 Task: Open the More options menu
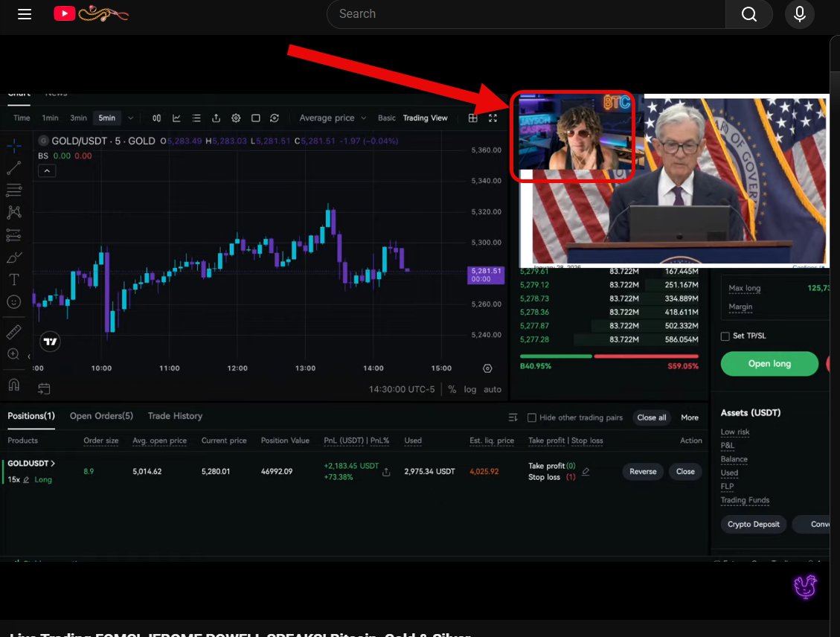point(690,417)
